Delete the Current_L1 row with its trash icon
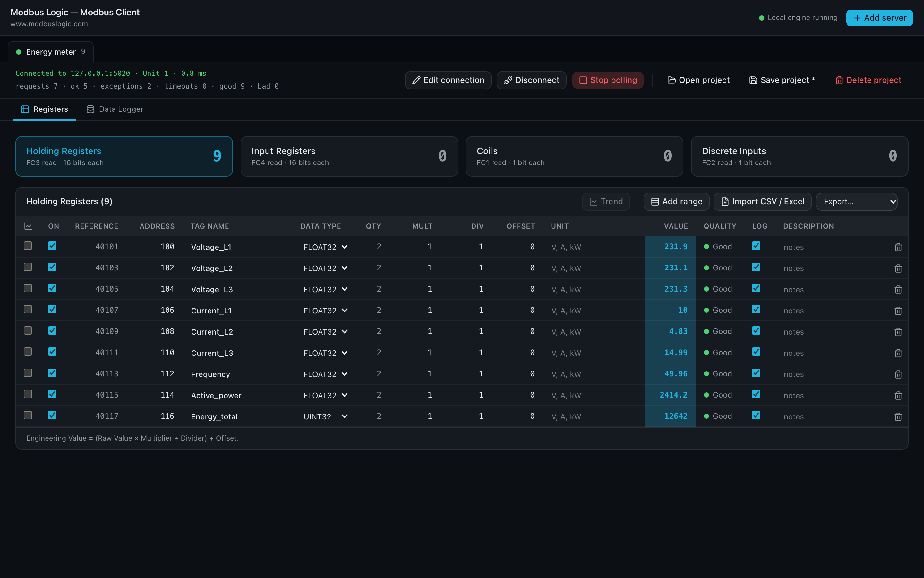Image resolution: width=924 pixels, height=578 pixels. coord(898,311)
